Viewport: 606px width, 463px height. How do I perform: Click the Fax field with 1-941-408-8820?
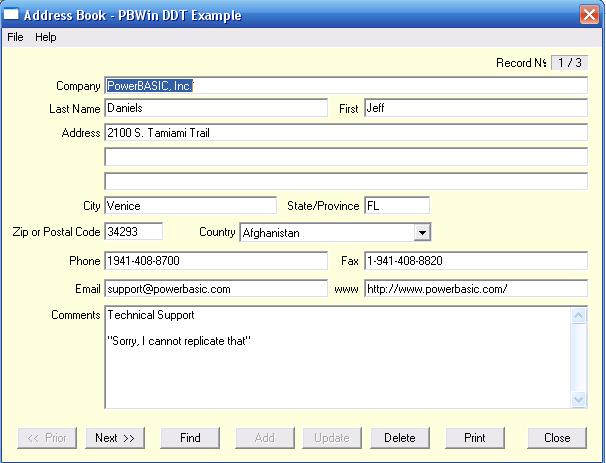click(x=476, y=261)
